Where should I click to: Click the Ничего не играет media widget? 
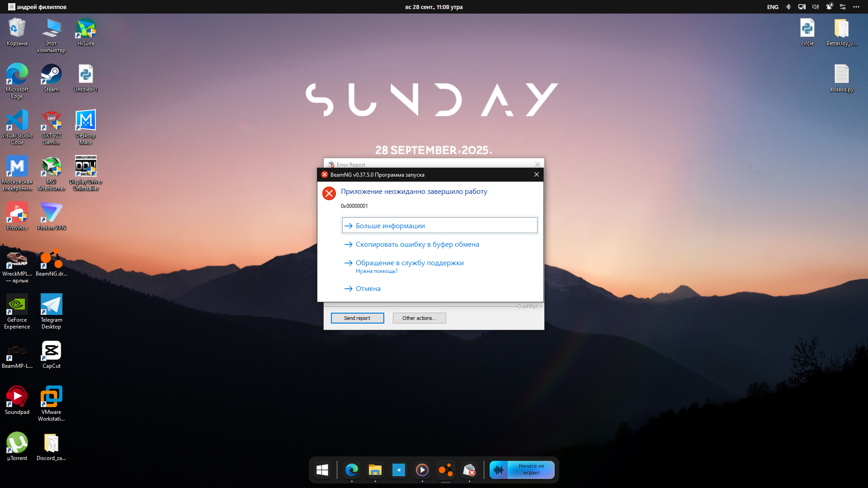pyautogui.click(x=522, y=470)
